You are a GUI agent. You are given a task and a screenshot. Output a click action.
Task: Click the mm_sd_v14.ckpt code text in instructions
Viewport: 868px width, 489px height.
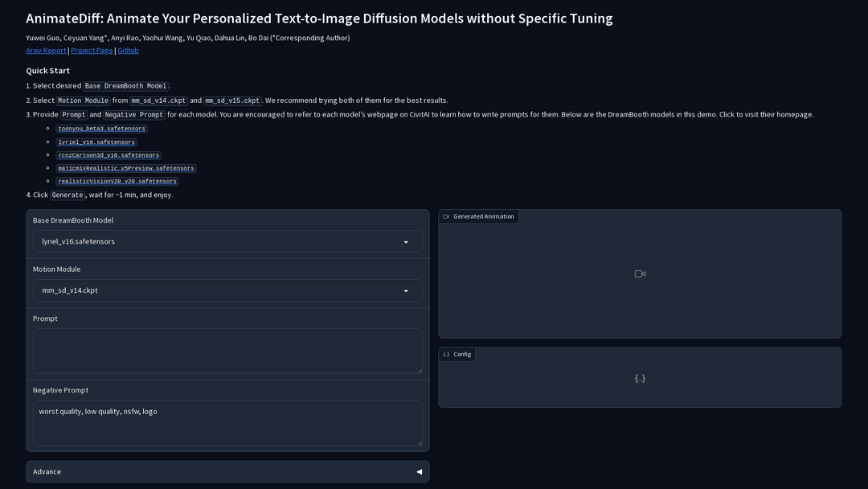point(158,101)
